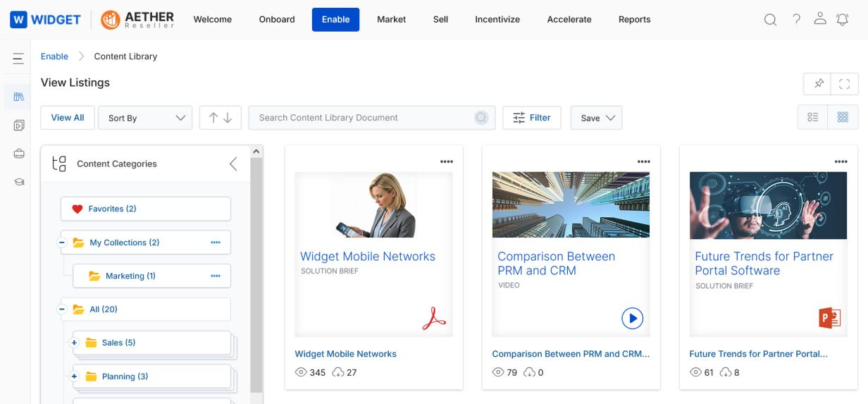Expand the Planning (3) folder
Screen dimensions: 868x404
[74, 377]
